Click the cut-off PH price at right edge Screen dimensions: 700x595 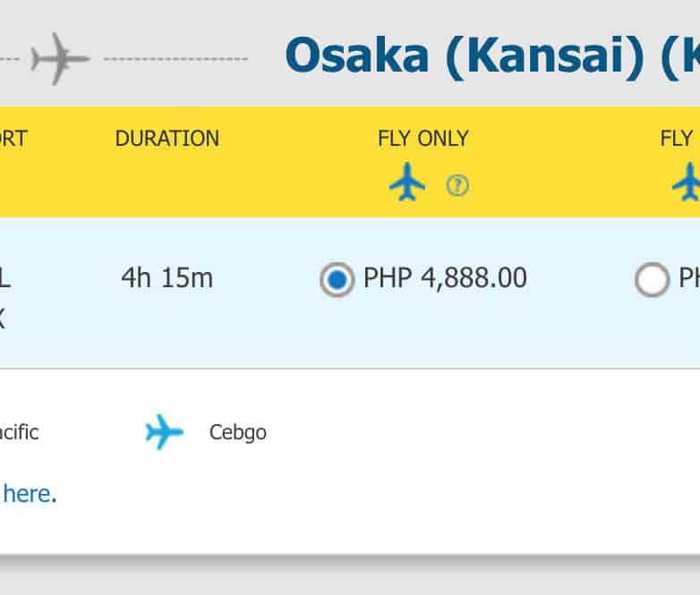[688, 279]
